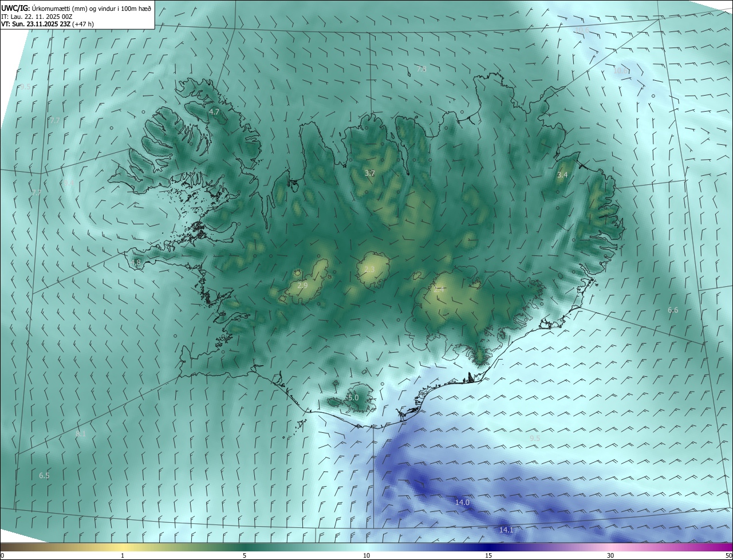Screen dimensions: 733x560
Task: Select the 7.8 value label
Action: pyautogui.click(x=421, y=69)
